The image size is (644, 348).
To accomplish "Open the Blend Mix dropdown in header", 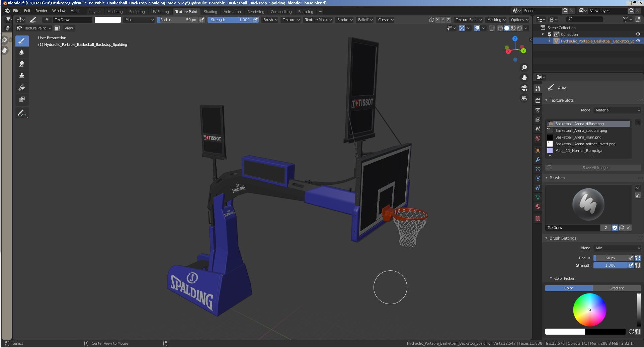I will pyautogui.click(x=139, y=20).
